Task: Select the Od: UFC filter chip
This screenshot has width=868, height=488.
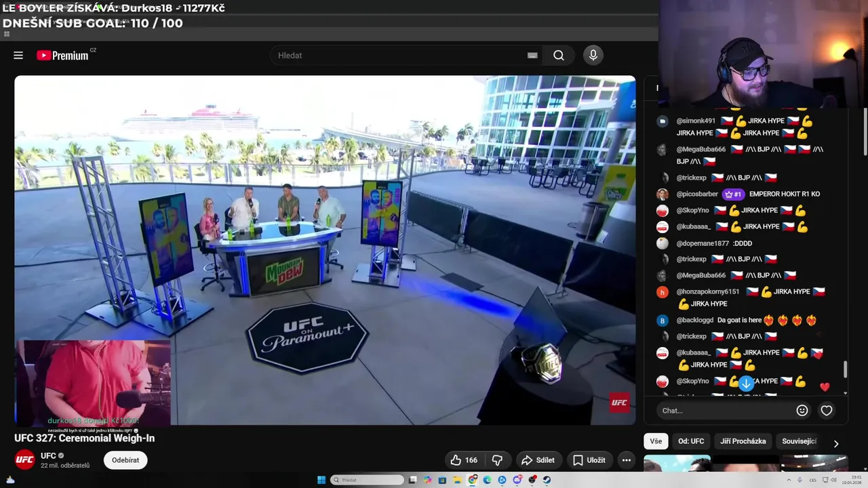Action: coord(691,441)
